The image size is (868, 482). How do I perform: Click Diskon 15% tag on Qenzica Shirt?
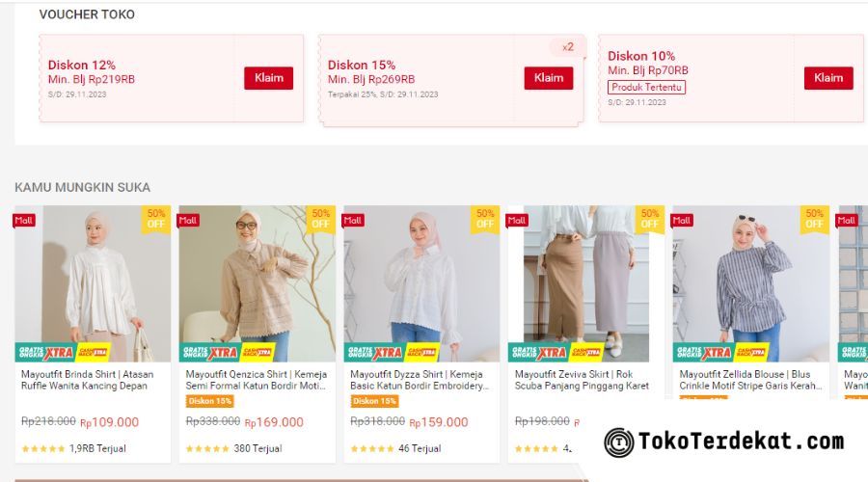coord(210,401)
